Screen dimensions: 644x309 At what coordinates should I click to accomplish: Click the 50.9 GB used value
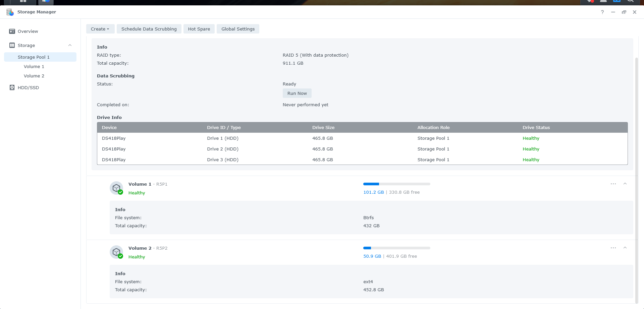(x=372, y=256)
